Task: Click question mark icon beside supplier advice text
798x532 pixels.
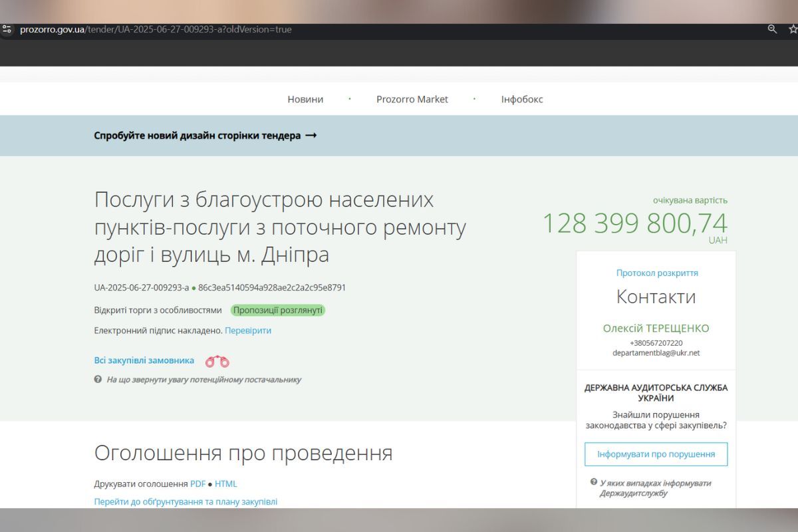Action: [97, 379]
